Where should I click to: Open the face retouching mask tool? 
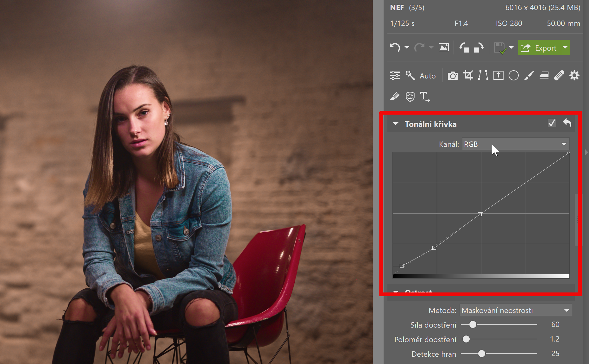pos(410,96)
